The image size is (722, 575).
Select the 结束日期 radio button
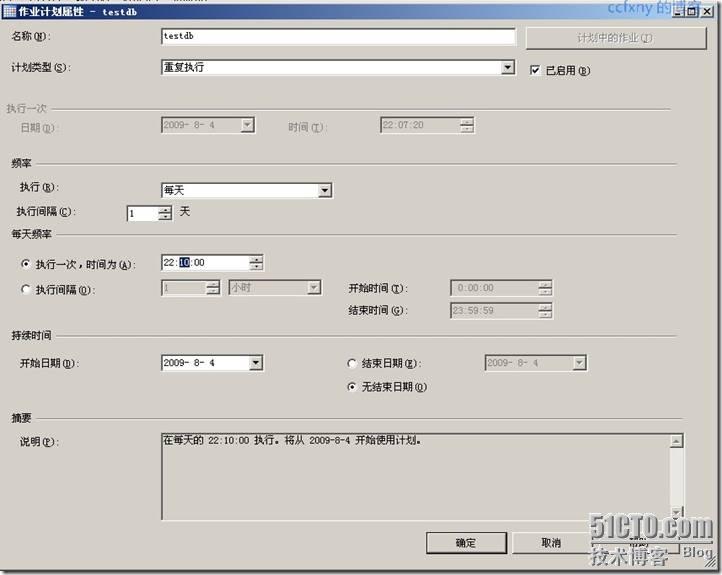point(352,364)
